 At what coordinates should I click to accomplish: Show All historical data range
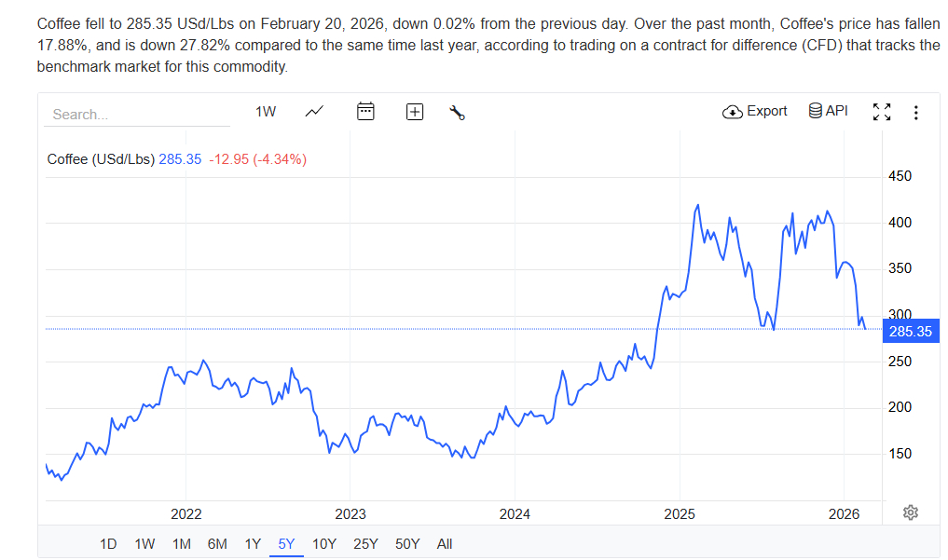click(x=445, y=544)
